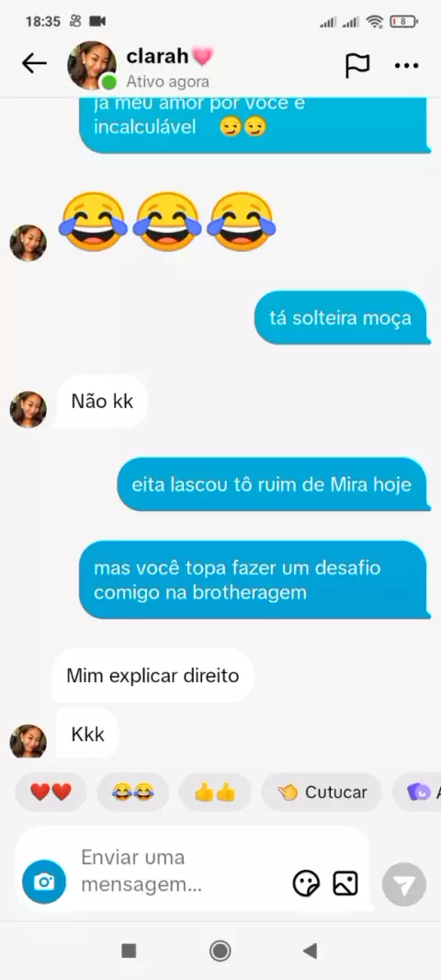The height and width of the screenshot is (980, 441).
Task: Tap the Android recent apps square
Action: pyautogui.click(x=129, y=952)
